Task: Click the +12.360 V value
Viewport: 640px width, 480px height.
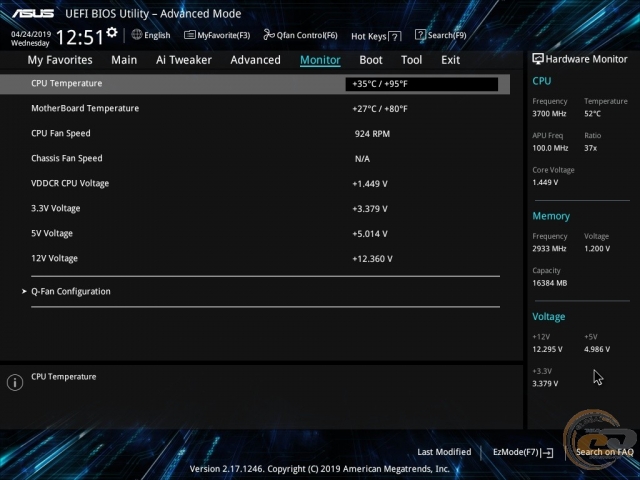Action: click(372, 259)
